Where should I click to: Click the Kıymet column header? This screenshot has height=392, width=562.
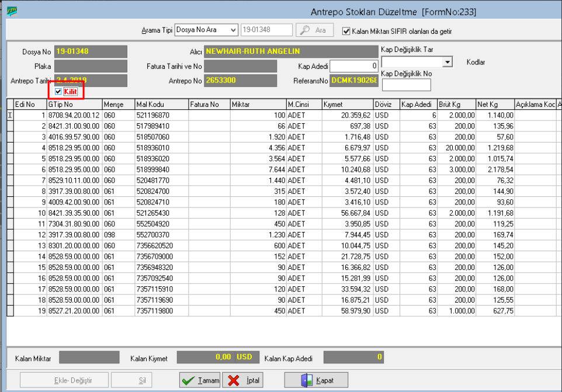[x=348, y=105]
